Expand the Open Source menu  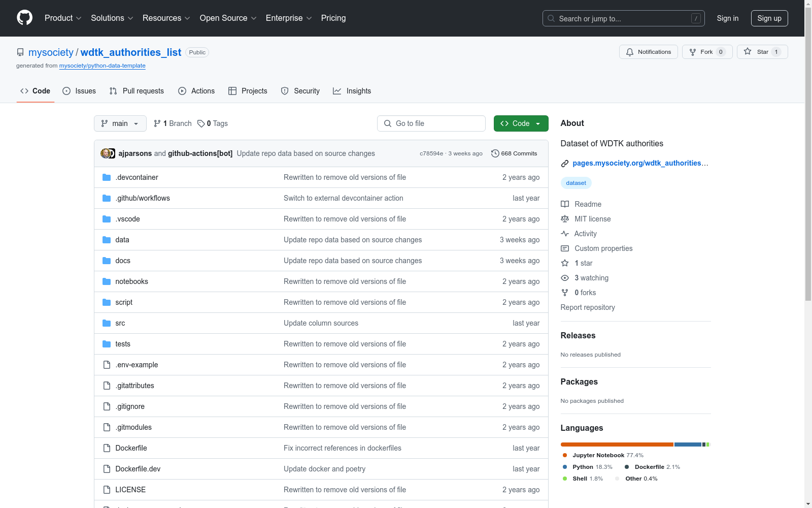point(228,18)
